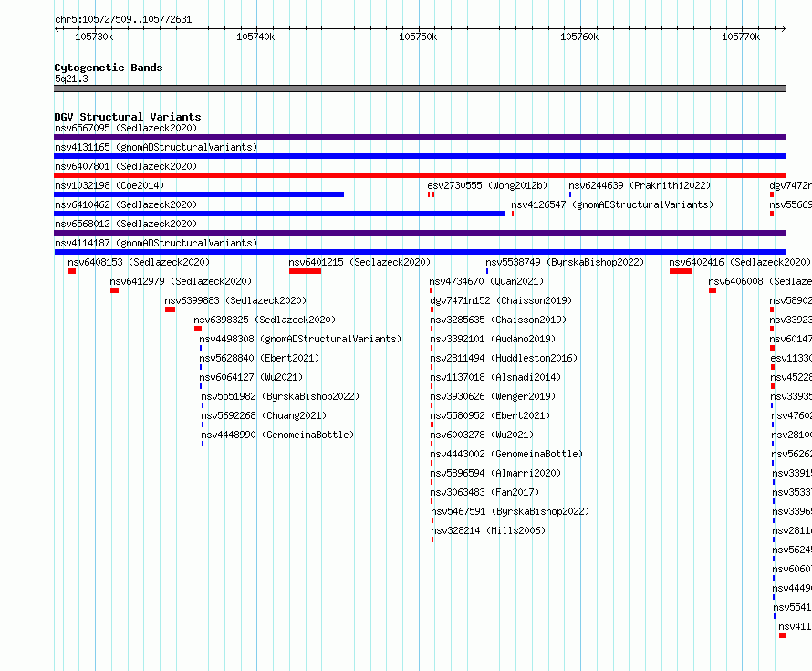This screenshot has height=671, width=812.
Task: Click nsv5628840 (Ebert2021) label
Action: coord(259,358)
